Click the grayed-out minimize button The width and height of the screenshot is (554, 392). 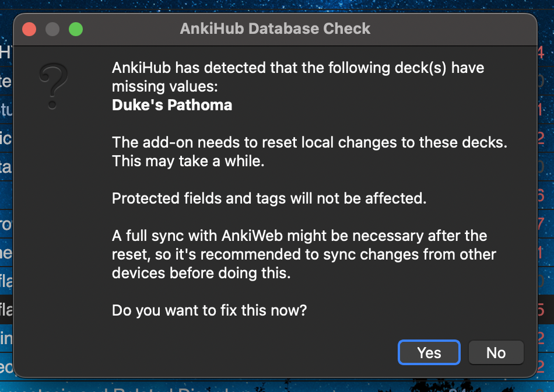pos(52,29)
